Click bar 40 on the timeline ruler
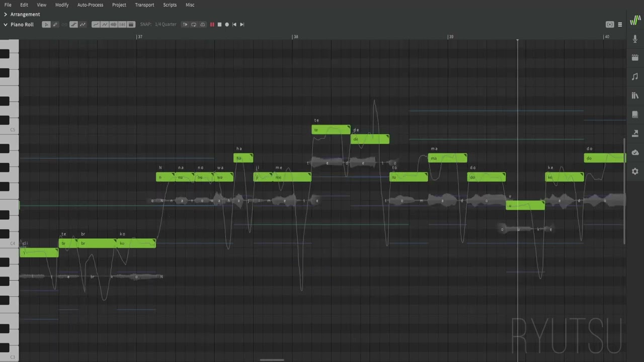The image size is (644, 362). pos(607,37)
